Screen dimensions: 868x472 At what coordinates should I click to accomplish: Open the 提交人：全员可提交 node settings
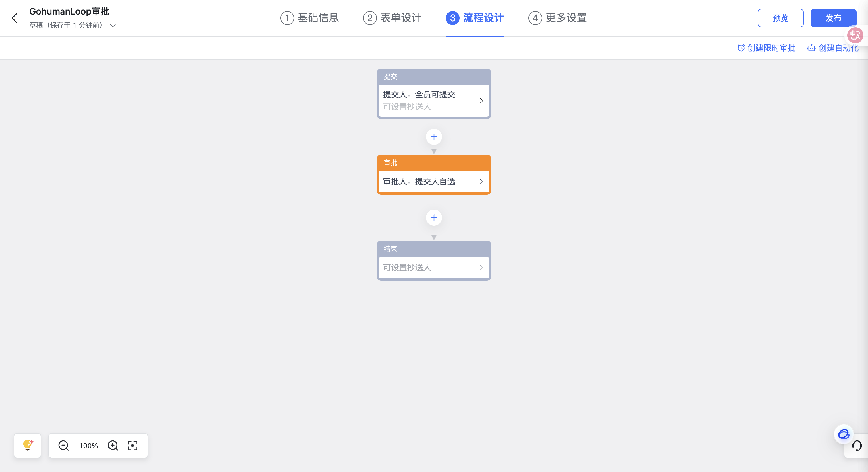click(x=434, y=101)
